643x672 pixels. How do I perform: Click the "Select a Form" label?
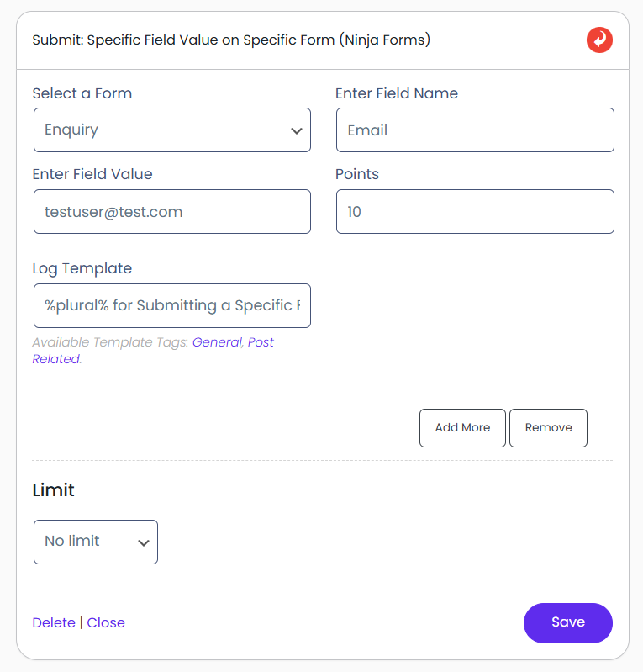82,93
